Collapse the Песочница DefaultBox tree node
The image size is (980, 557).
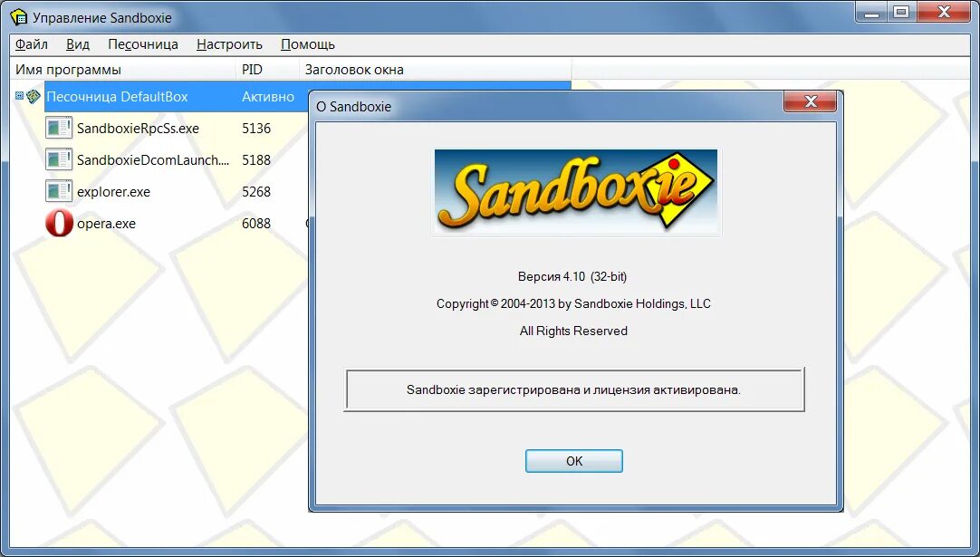point(19,96)
